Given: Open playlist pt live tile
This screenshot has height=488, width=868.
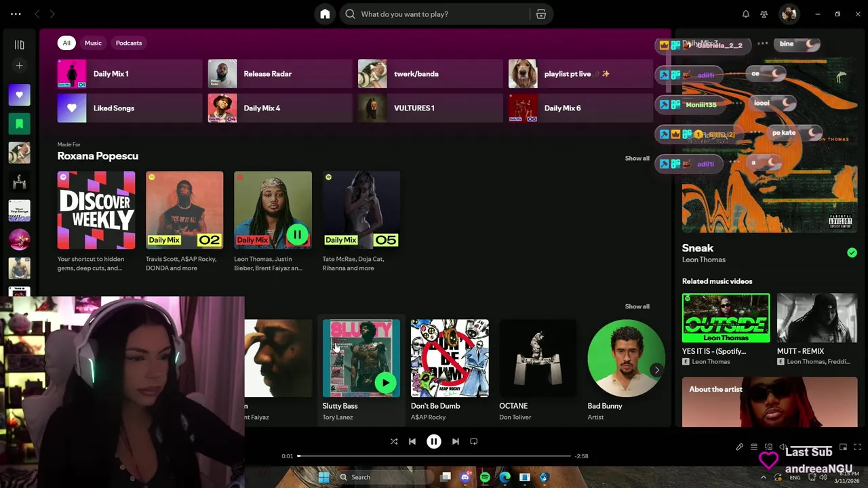Looking at the screenshot, I should click(580, 74).
